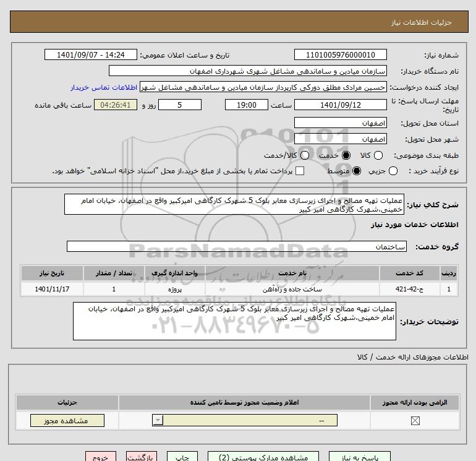Click the delivery city field اصفهان
Image resolution: width=476 pixels, height=461 pixels.
click(x=340, y=139)
